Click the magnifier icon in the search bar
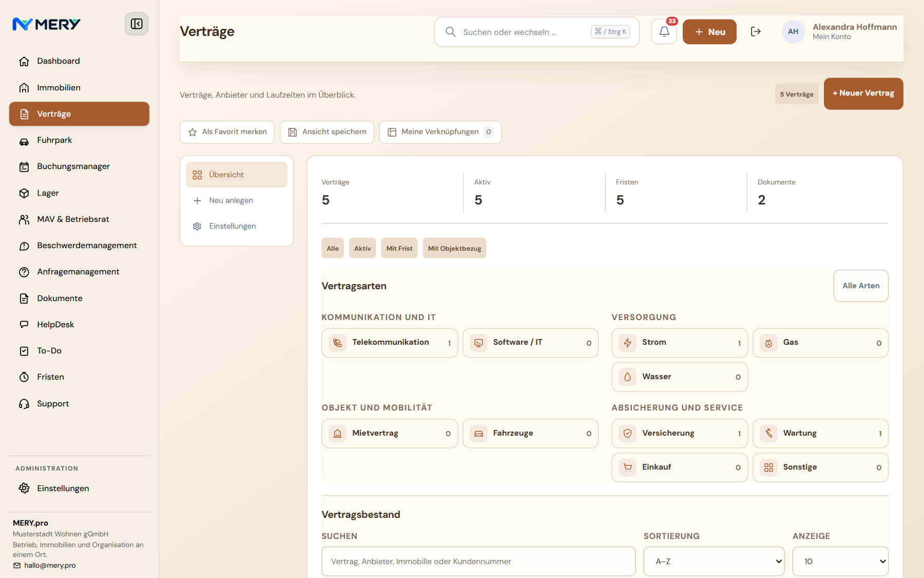The height and width of the screenshot is (578, 924). point(450,32)
